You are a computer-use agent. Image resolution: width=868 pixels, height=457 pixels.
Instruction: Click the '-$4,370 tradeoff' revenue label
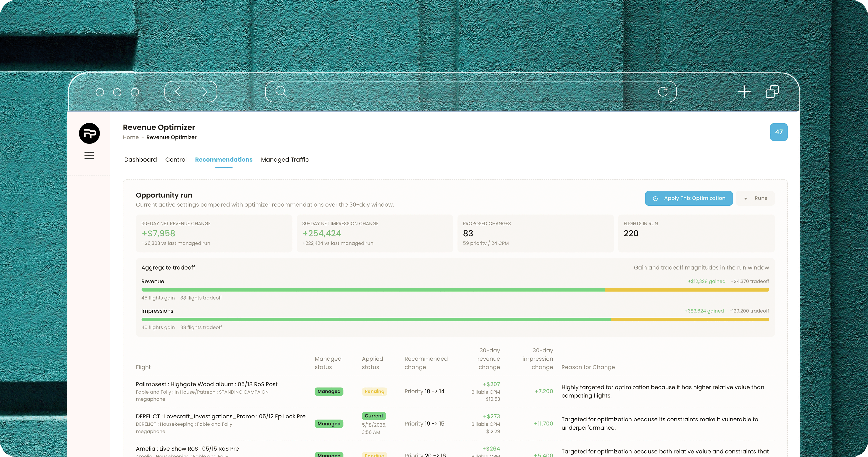click(x=750, y=282)
